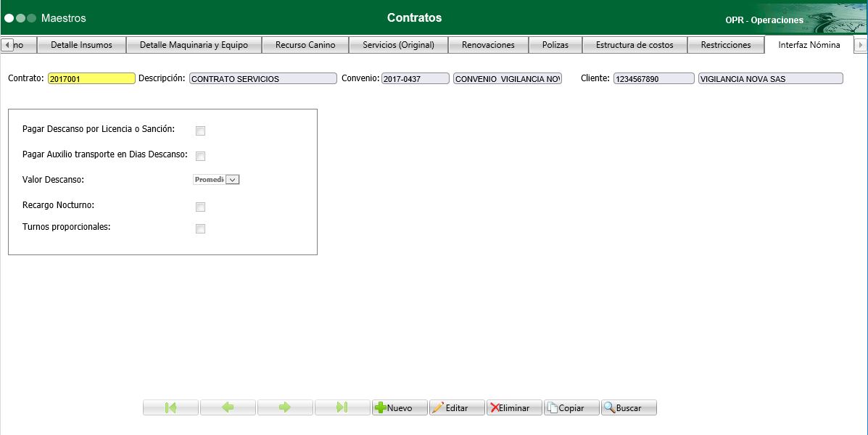This screenshot has height=435, width=868.
Task: Open the Estructura de costos tab
Action: (635, 45)
